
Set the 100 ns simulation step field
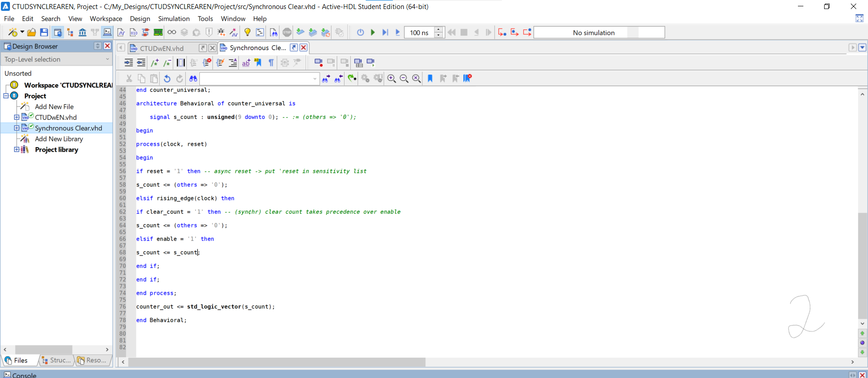coord(419,33)
